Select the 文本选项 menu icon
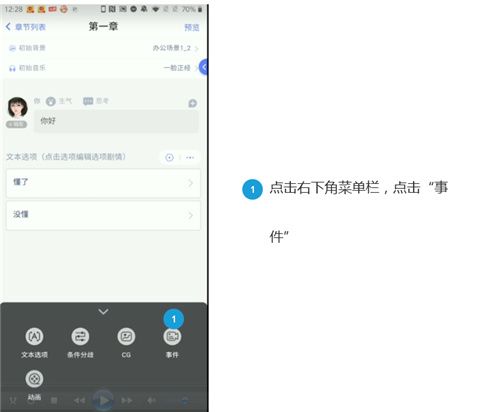This screenshot has height=412, width=480. coord(34,337)
